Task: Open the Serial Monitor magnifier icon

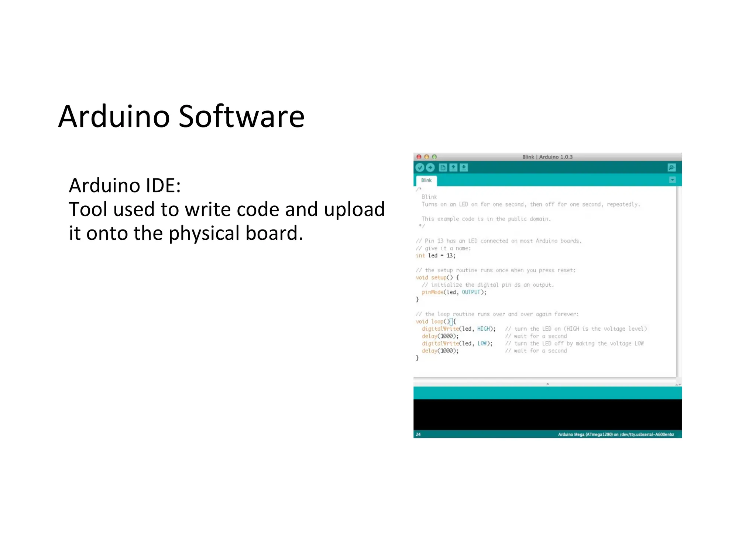Action: (x=671, y=168)
